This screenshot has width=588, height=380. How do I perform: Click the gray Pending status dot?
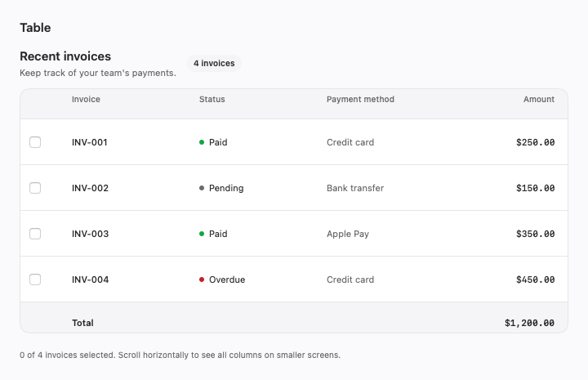point(202,188)
